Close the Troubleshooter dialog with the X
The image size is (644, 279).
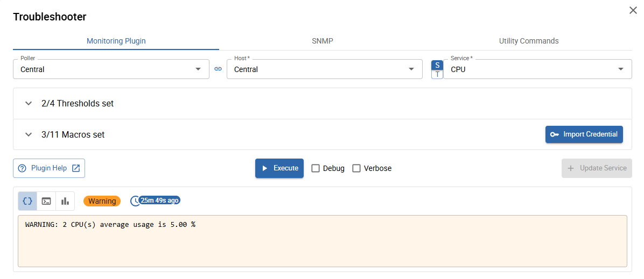(x=633, y=10)
